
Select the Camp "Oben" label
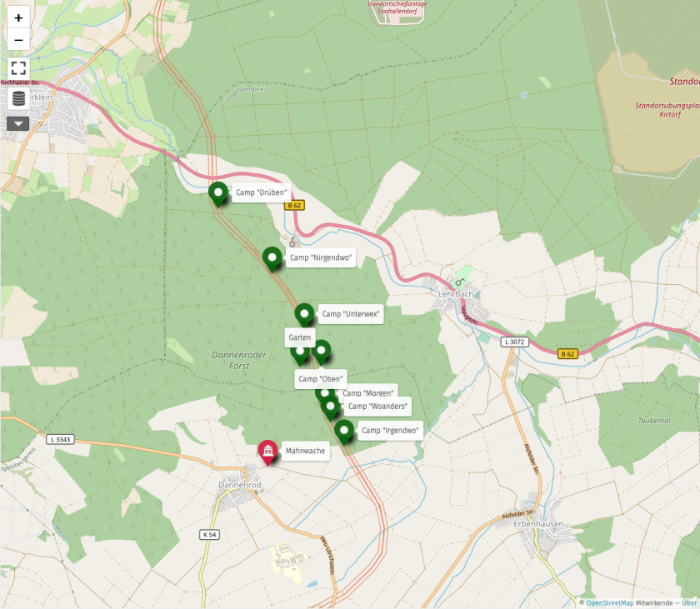321,379
